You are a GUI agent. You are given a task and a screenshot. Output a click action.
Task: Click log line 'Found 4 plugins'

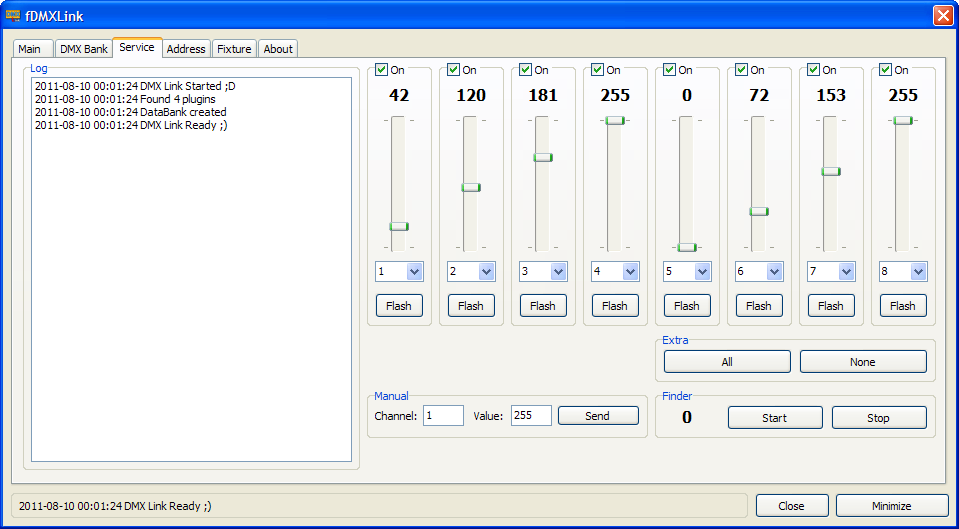(x=125, y=99)
